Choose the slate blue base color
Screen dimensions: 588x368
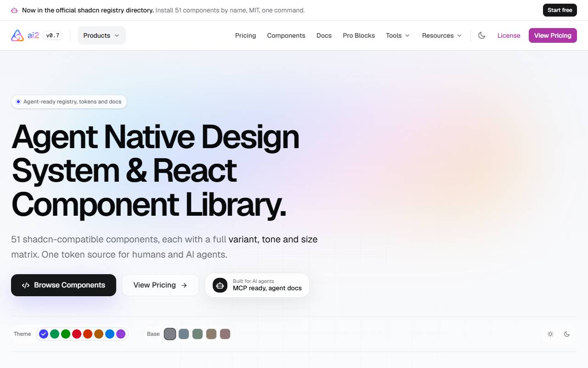coord(184,334)
